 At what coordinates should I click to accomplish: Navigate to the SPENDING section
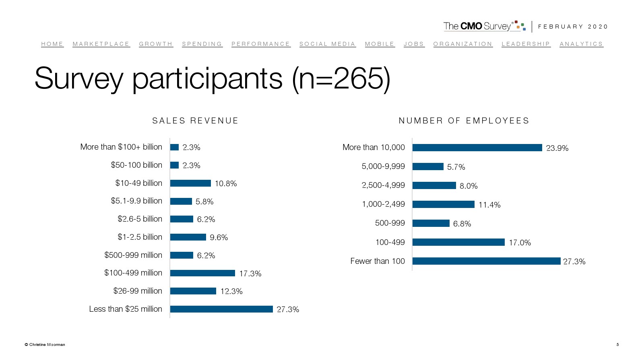202,44
